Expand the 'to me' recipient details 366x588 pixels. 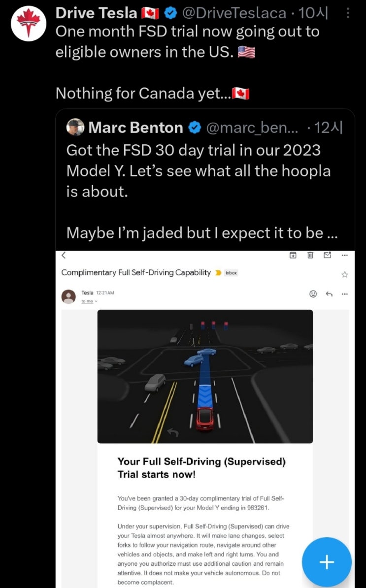[89, 301]
